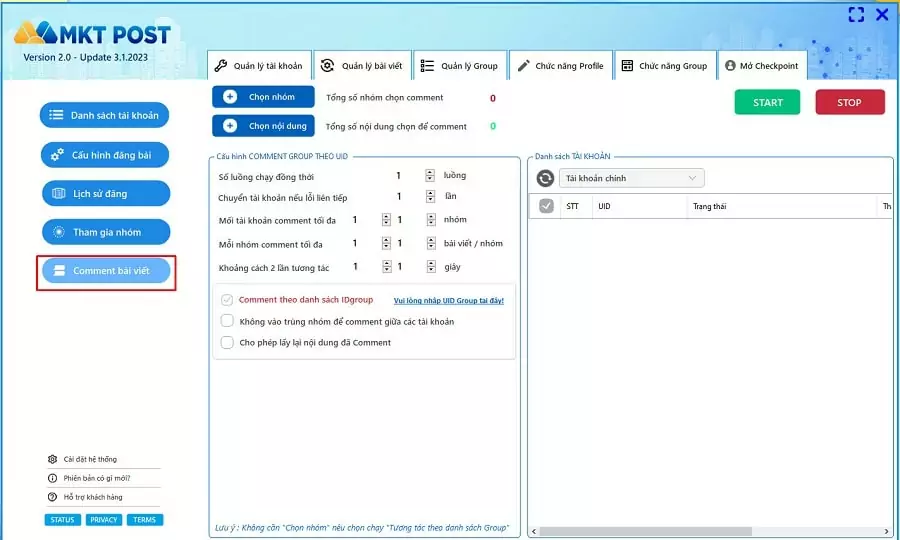The height and width of the screenshot is (540, 900).
Task: Click the Phiên bản có gì mới info item
Action: tap(89, 478)
